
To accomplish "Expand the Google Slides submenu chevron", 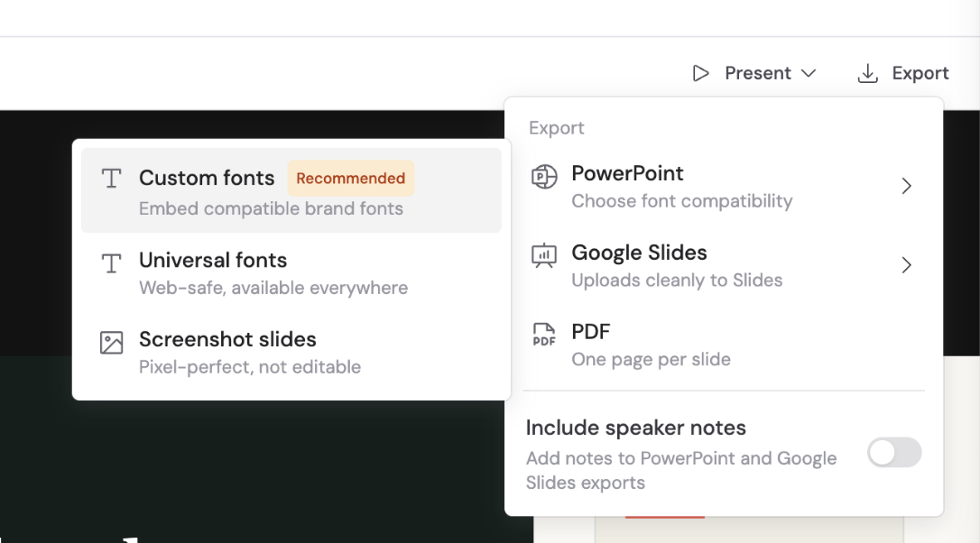I will pos(906,265).
